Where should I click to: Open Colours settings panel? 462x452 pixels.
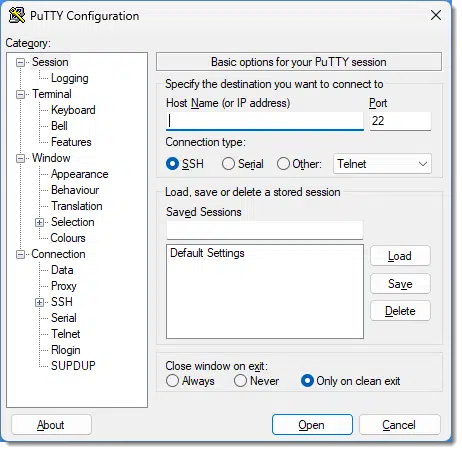pyautogui.click(x=68, y=238)
